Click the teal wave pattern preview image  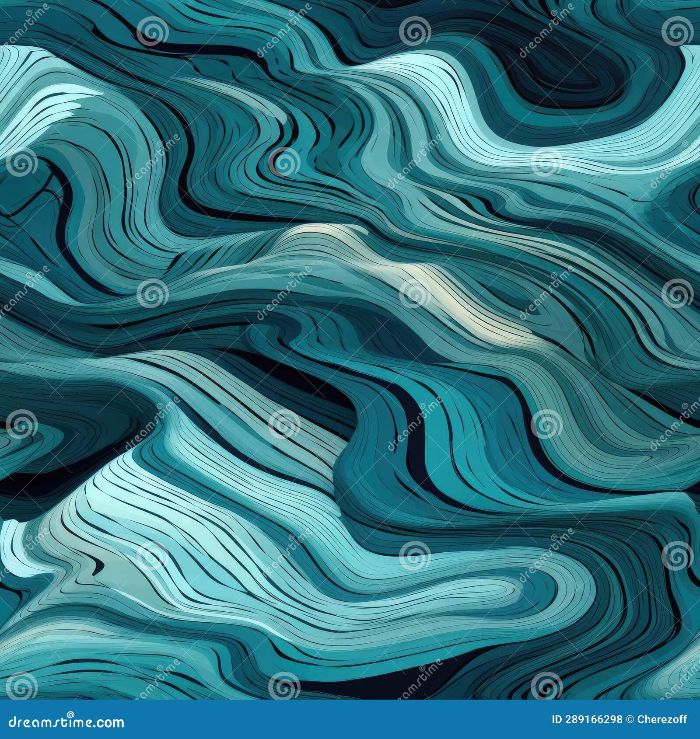tap(350, 350)
